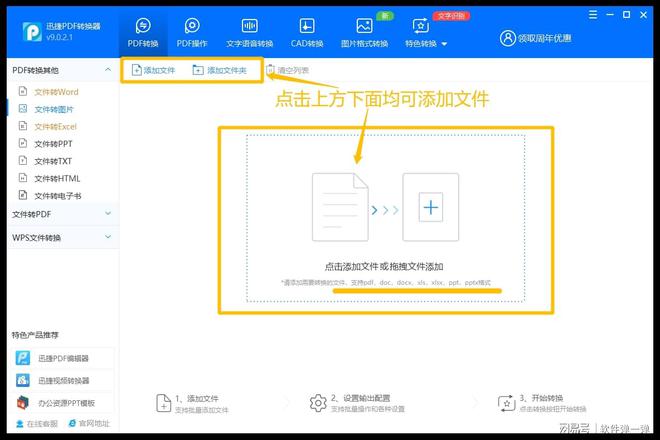
Task: Click the CAD转换 icon
Action: tap(307, 26)
